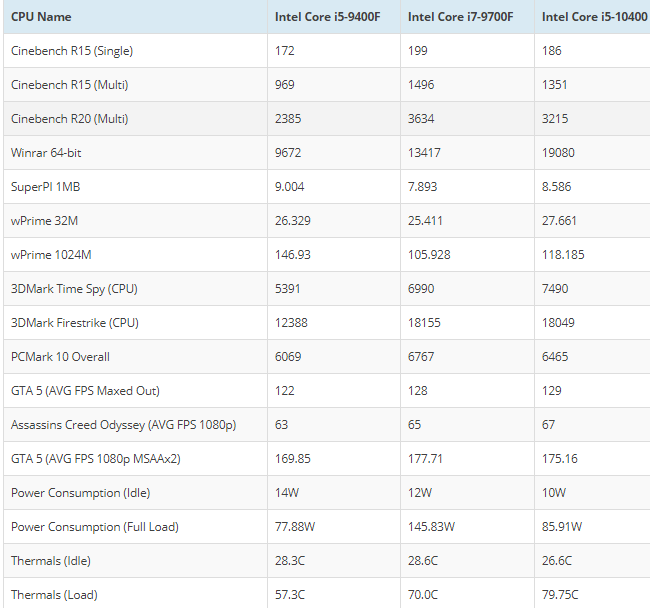Select the wPrime 32M value 25.411
650x608 pixels.
pyautogui.click(x=425, y=221)
